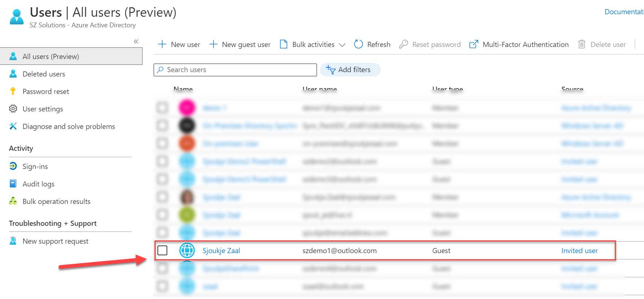Click the Add filters button

tap(350, 70)
